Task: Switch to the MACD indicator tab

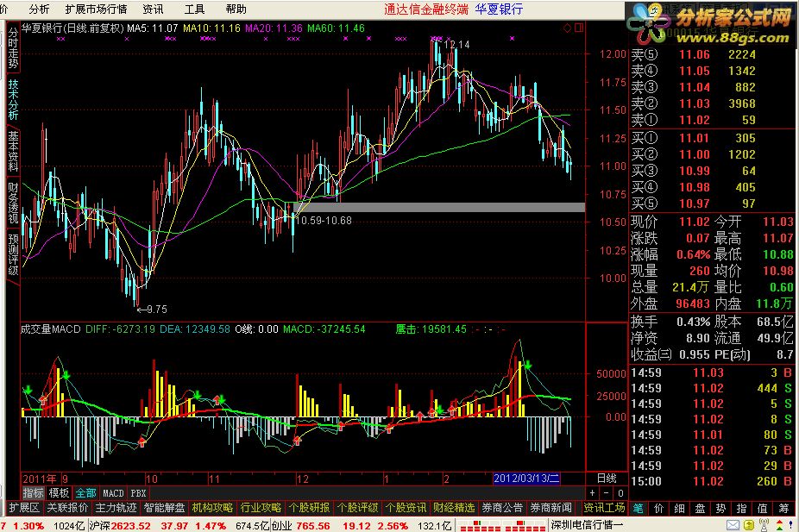Action: [x=113, y=493]
